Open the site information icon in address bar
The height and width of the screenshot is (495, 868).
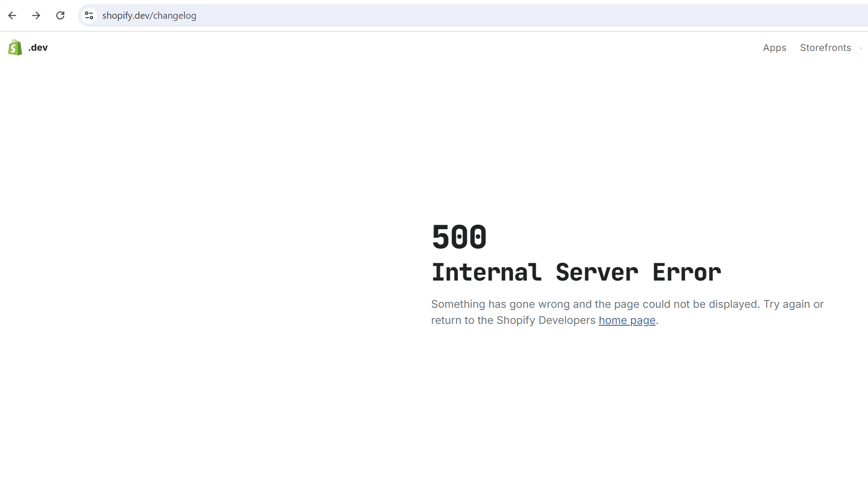tap(89, 16)
